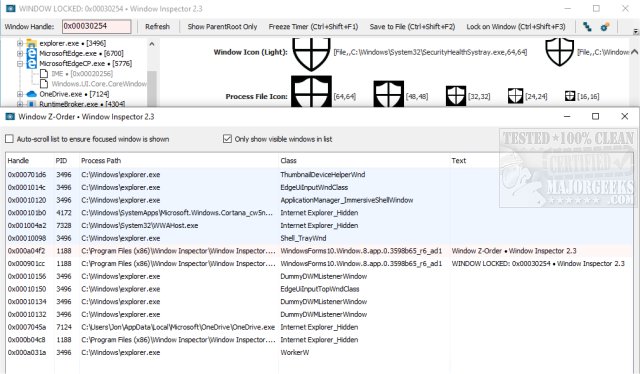Click the Handle column header
Image resolution: width=640 pixels, height=374 pixels.
[x=30, y=160]
